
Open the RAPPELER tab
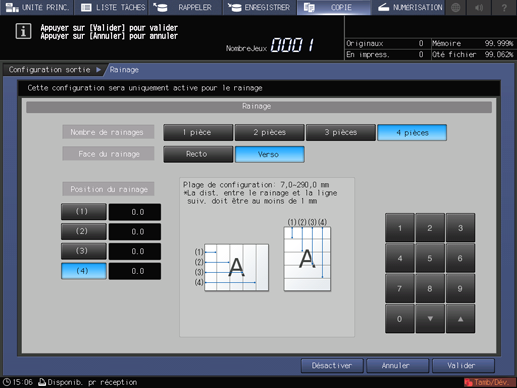[x=186, y=7]
